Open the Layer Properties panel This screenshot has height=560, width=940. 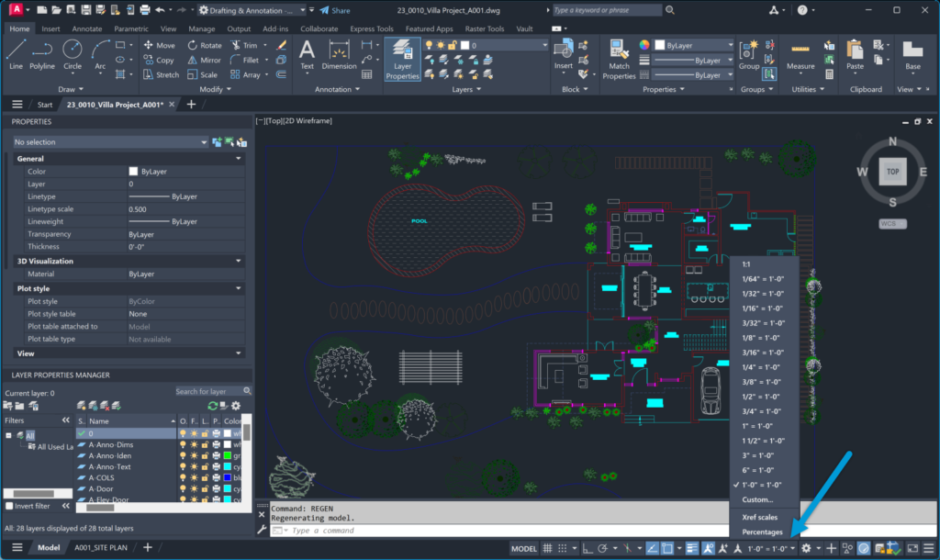(x=402, y=60)
